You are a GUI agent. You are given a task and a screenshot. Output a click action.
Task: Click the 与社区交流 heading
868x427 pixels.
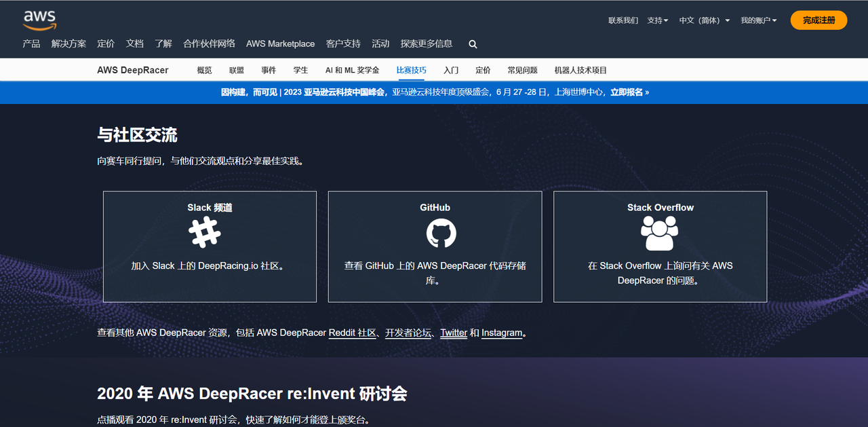[x=137, y=134]
